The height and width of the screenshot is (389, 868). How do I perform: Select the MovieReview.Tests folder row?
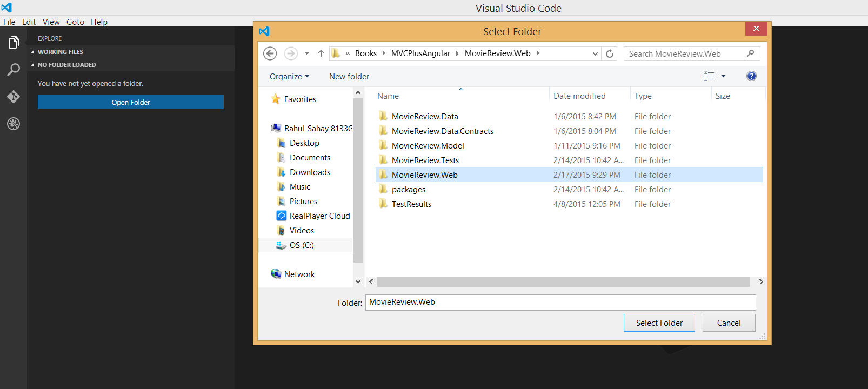click(569, 160)
